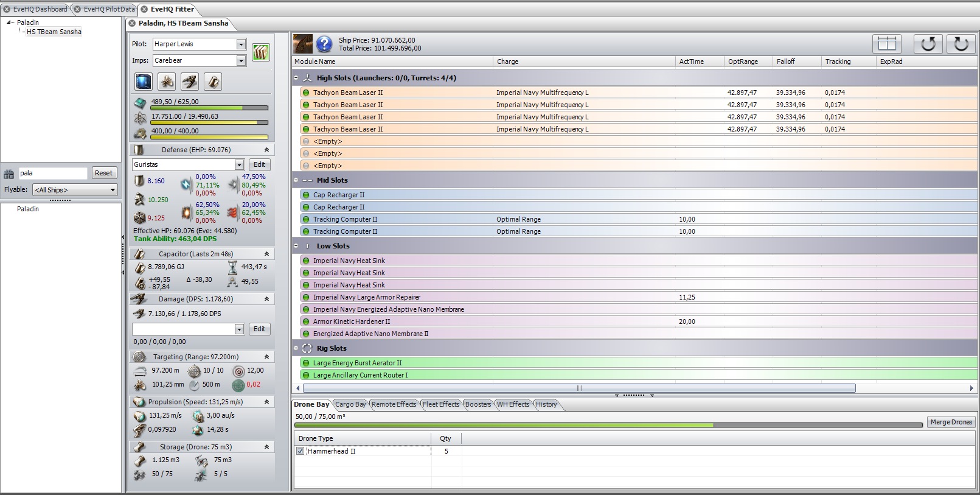
Task: Click the drone/satellite icon button under Imps
Action: (x=166, y=81)
